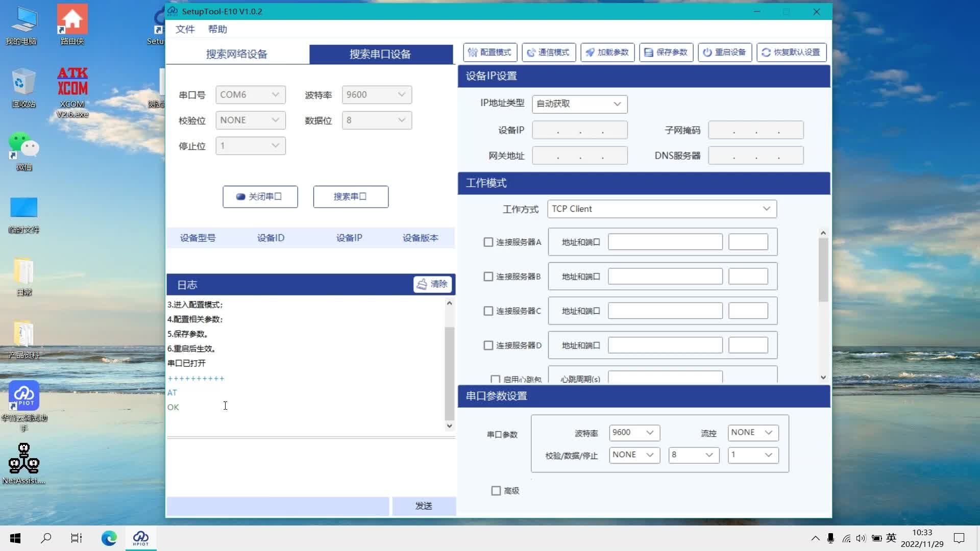980x551 pixels.
Task: Click 设备型号 column header
Action: tap(198, 238)
